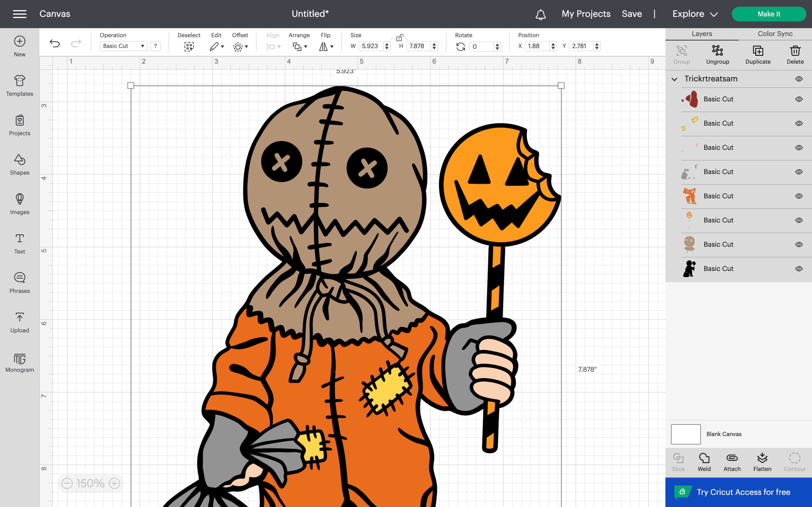Select the Weld tool
The width and height of the screenshot is (812, 507).
pos(704,462)
